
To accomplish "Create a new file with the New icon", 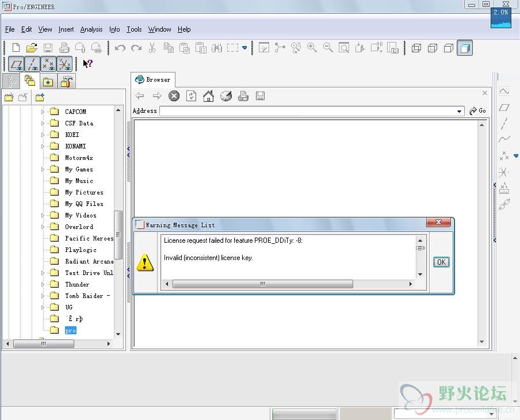I will click(16, 48).
